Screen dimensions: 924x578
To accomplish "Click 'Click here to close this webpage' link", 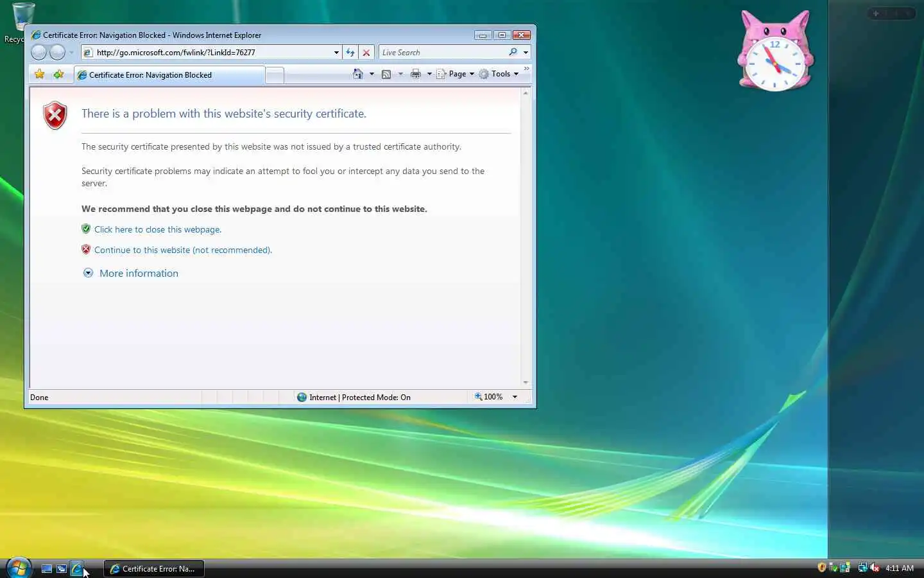I will 158,229.
